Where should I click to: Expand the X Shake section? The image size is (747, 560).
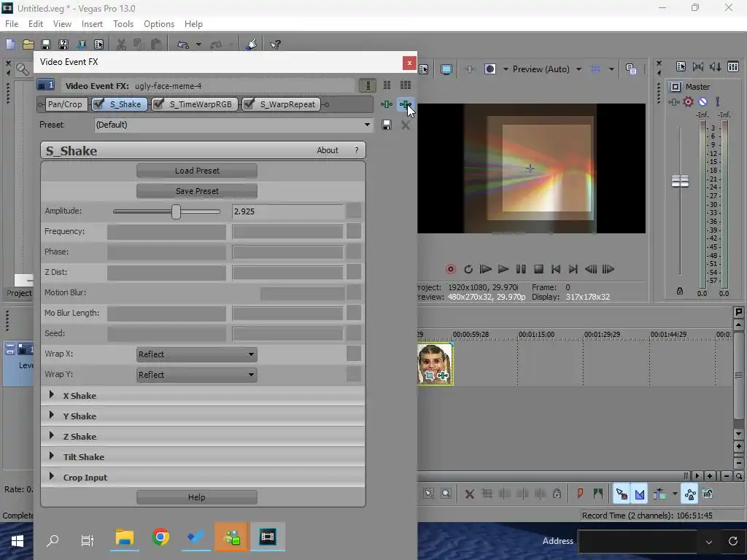(52, 395)
